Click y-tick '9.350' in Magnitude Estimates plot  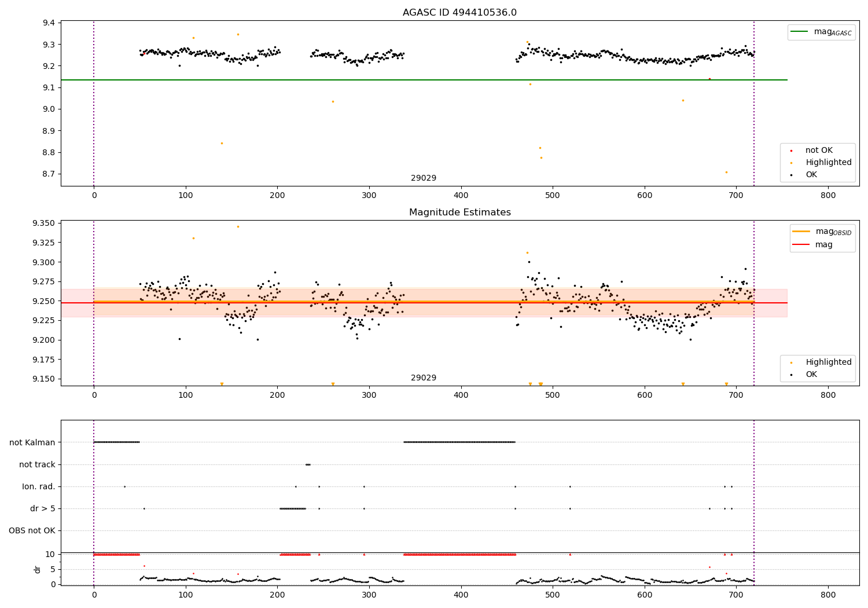43,224
